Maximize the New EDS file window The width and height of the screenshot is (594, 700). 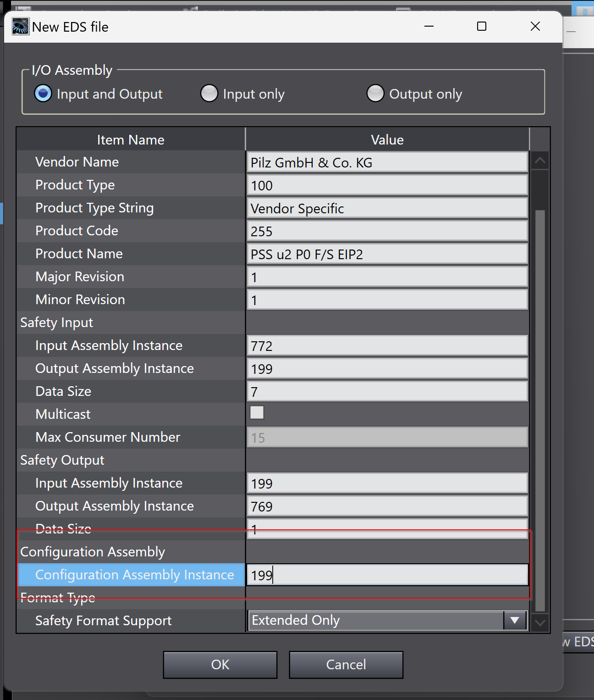482,27
